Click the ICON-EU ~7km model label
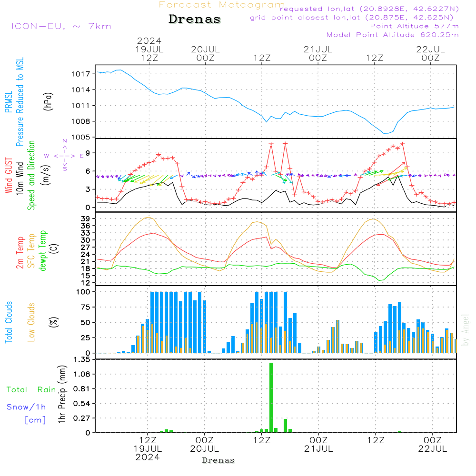Viewport: 476px width, 476px height. tap(61, 26)
